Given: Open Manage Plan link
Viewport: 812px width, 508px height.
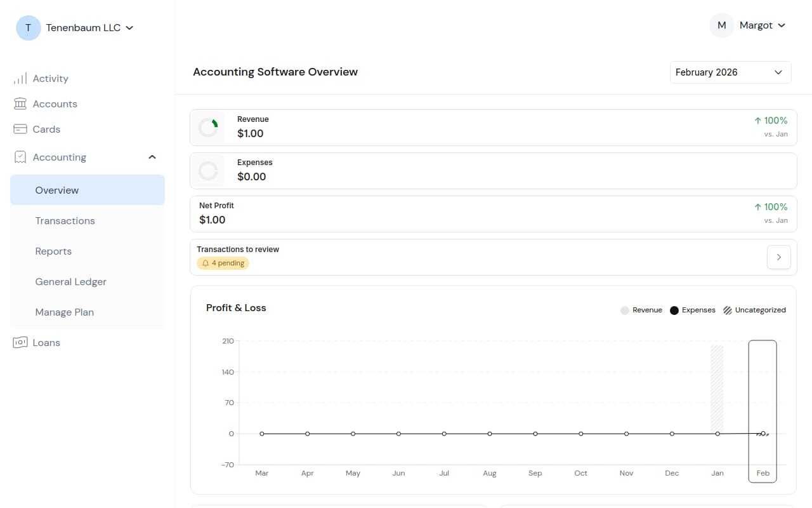Looking at the screenshot, I should click(x=64, y=312).
